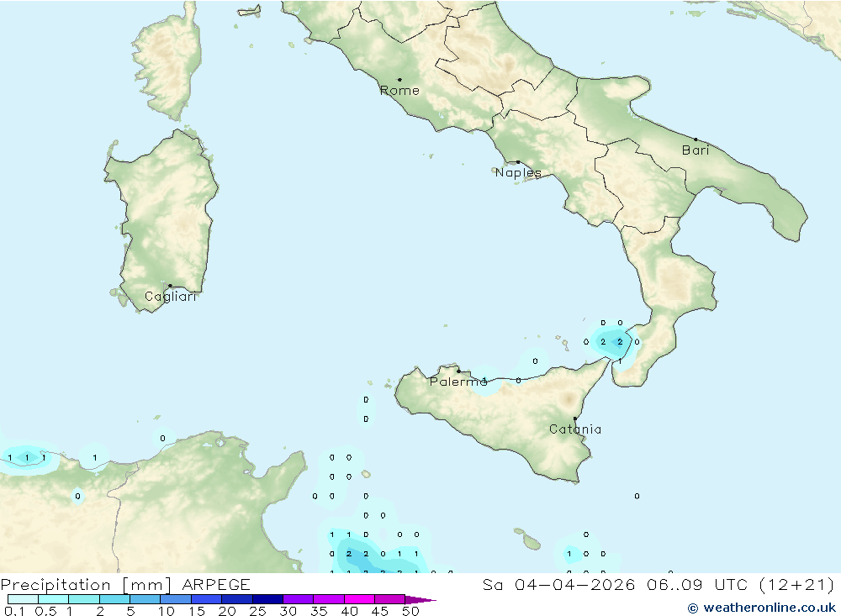The width and height of the screenshot is (841, 616).
Task: Click the forecast date Sa 04-04-2026 text
Action: pos(558,585)
